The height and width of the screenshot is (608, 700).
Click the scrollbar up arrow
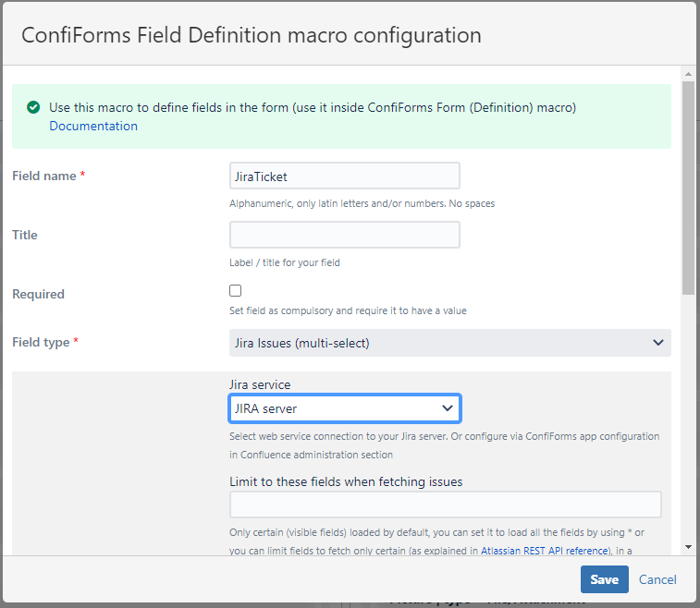688,74
